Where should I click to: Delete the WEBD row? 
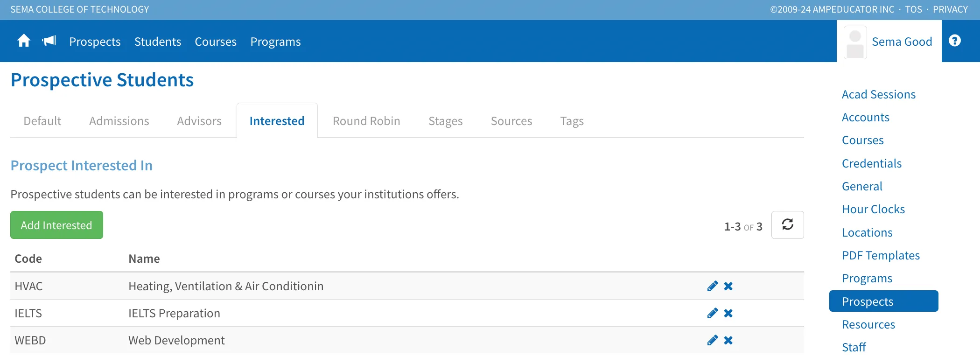pyautogui.click(x=728, y=340)
